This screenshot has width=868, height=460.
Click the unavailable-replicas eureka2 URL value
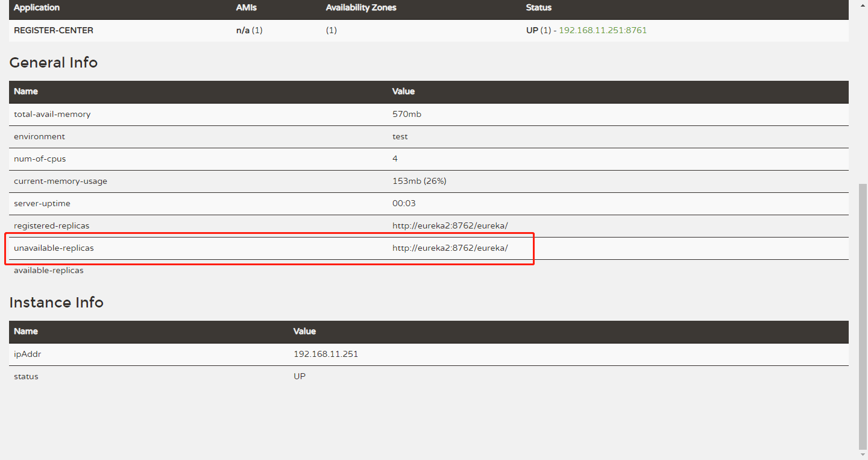click(x=450, y=248)
